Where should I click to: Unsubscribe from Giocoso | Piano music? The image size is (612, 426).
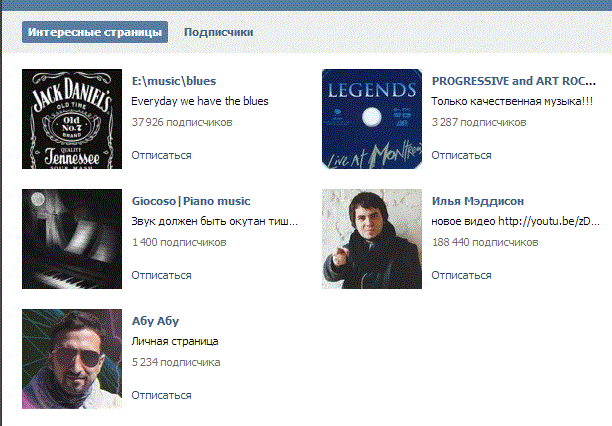pos(161,275)
